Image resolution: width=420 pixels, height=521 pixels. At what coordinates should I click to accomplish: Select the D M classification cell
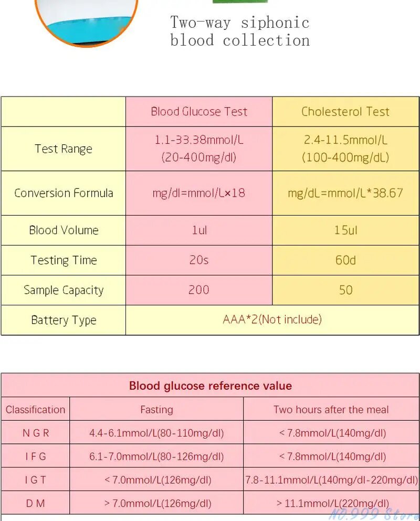(36, 504)
